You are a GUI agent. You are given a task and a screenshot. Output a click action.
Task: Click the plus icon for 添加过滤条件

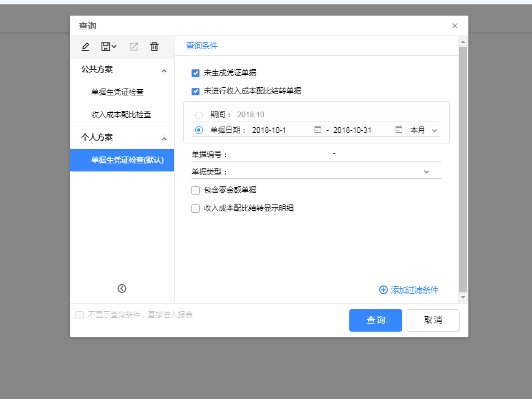pyautogui.click(x=383, y=290)
